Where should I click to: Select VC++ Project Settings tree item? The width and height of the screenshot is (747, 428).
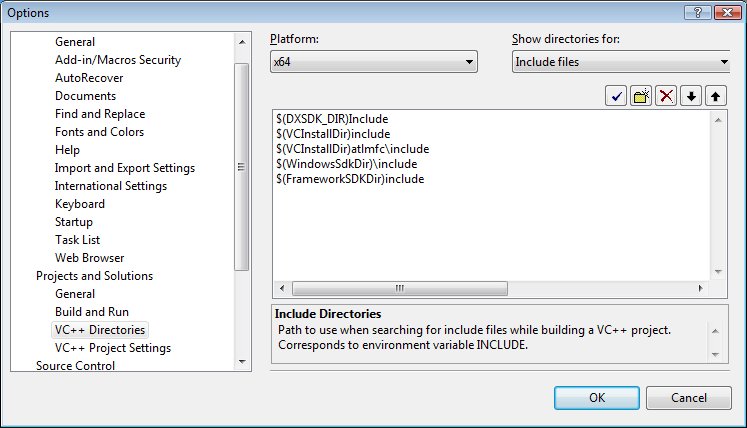click(x=112, y=348)
